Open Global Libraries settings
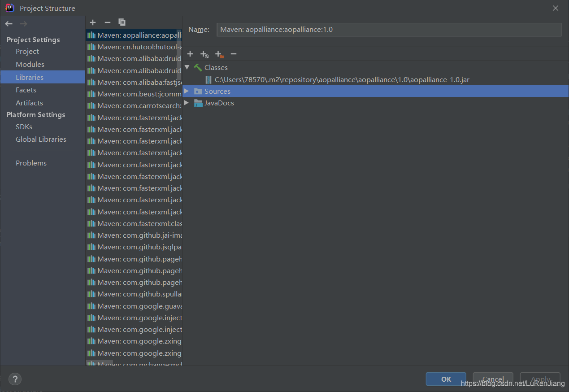This screenshot has height=392, width=569. (41, 139)
